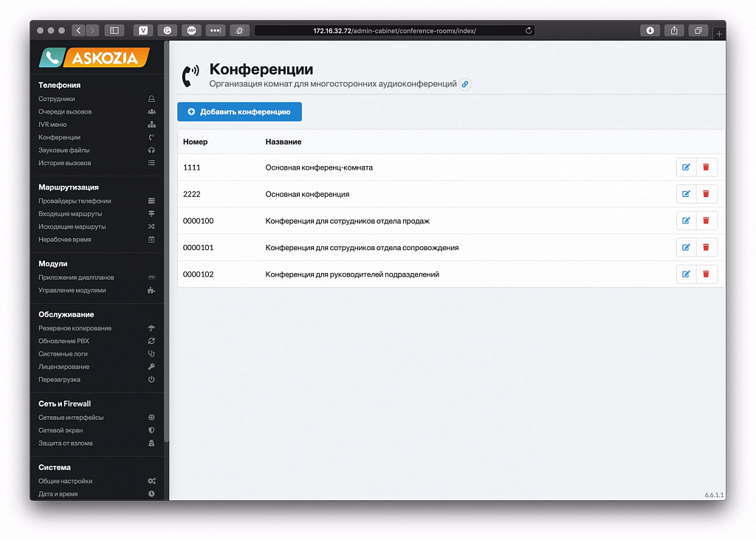The width and height of the screenshot is (756, 540).
Task: Select Конференции in sidebar
Action: pyautogui.click(x=97, y=137)
